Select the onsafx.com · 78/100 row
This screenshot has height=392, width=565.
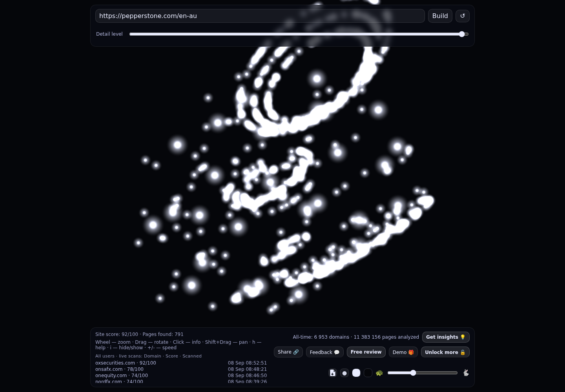(181, 369)
